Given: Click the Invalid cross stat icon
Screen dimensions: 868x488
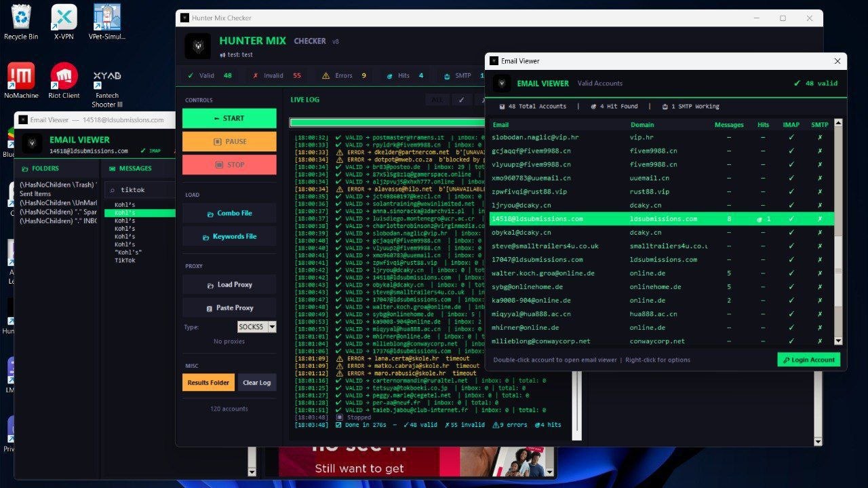Looking at the screenshot, I should (x=255, y=75).
